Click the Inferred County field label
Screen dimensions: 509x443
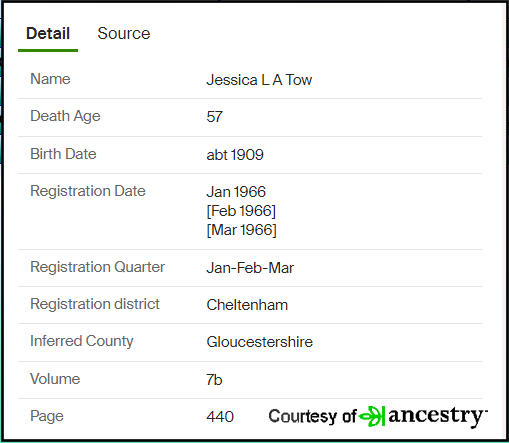82,341
